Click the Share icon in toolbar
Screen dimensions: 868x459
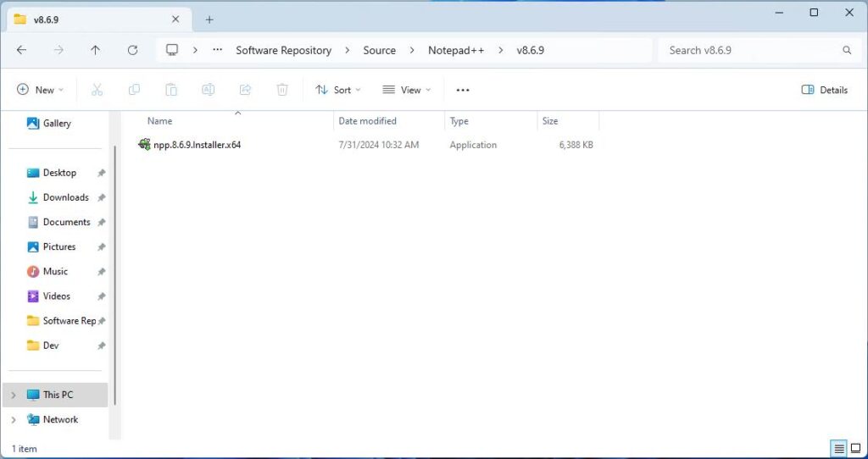tap(245, 90)
